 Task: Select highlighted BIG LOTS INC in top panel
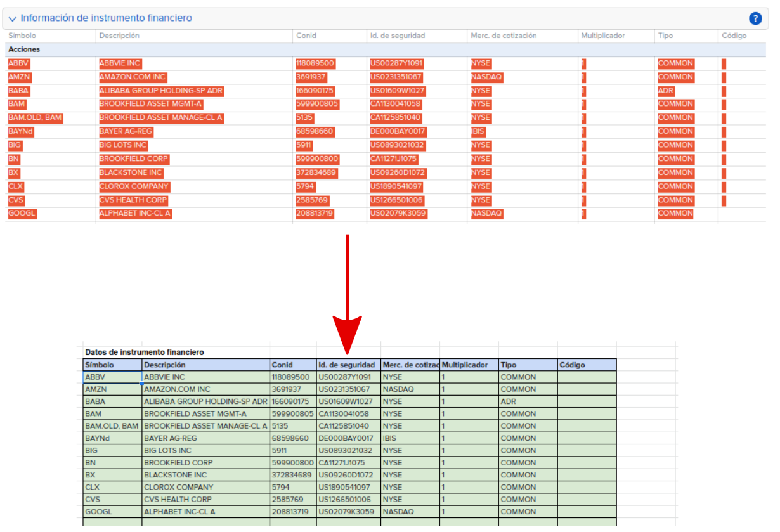[x=123, y=145]
